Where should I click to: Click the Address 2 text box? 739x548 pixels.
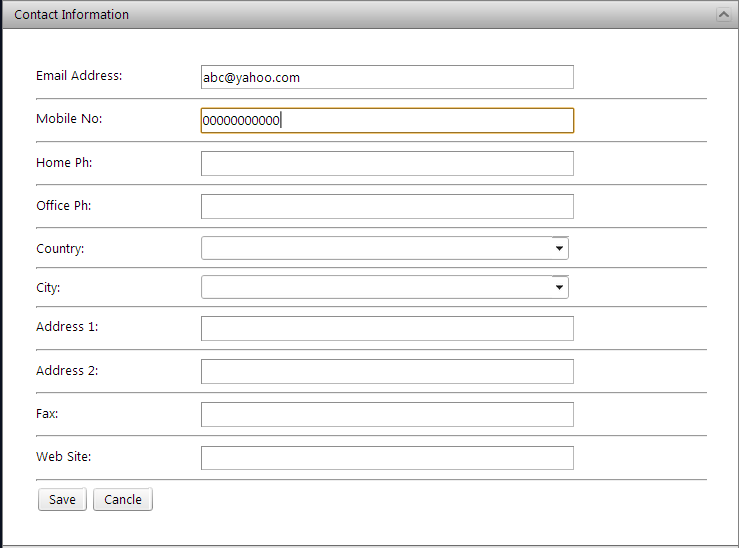[387, 372]
